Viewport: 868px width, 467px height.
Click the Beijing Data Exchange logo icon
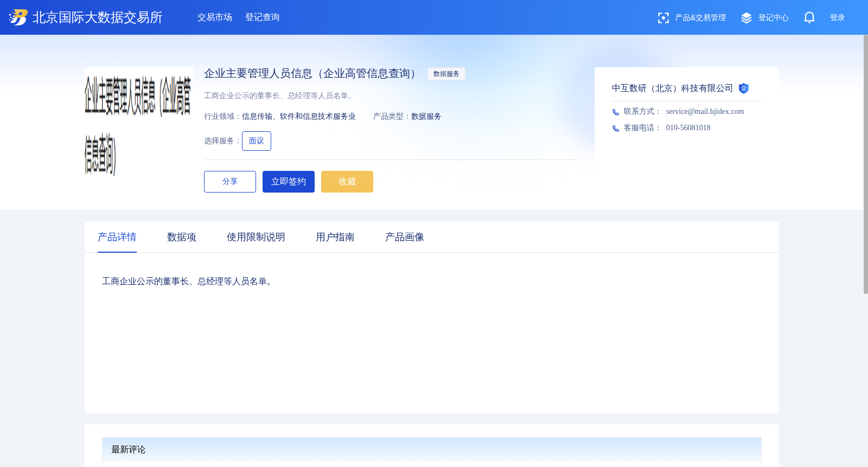click(18, 17)
